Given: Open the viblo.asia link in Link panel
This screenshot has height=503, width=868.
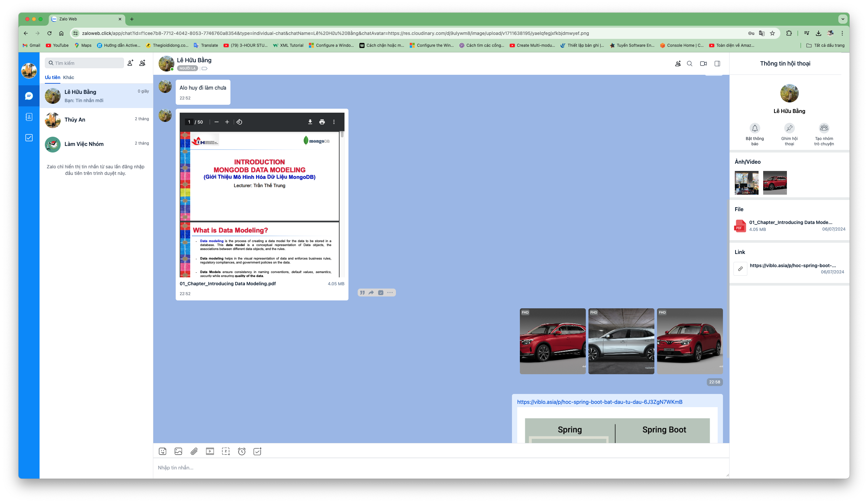Looking at the screenshot, I should [x=793, y=265].
